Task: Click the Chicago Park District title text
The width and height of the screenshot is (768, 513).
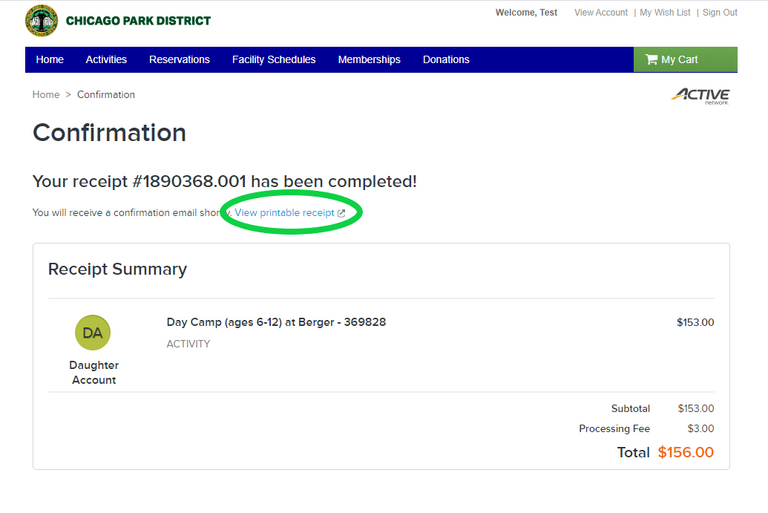Action: coord(139,21)
